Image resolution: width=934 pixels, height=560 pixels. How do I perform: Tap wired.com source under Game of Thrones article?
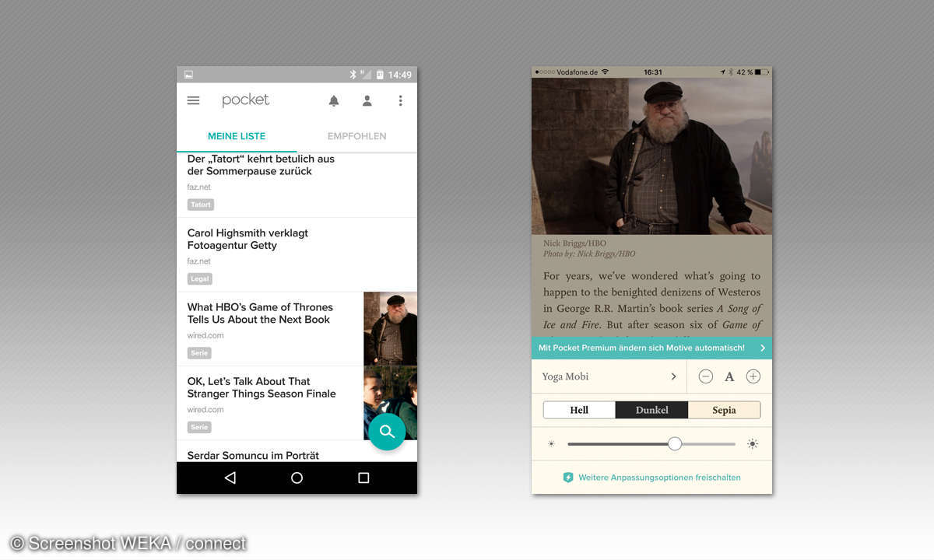pos(205,336)
